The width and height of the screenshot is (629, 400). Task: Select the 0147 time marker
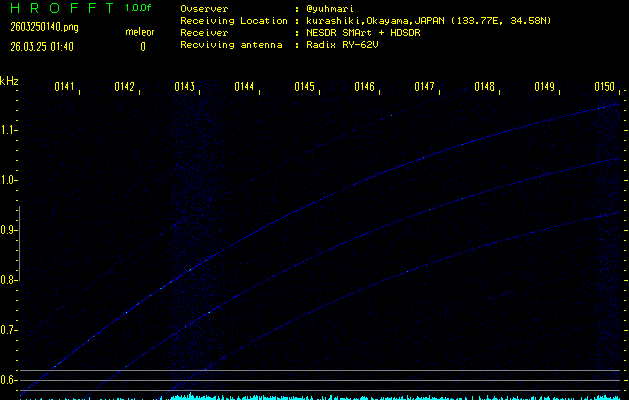point(424,87)
